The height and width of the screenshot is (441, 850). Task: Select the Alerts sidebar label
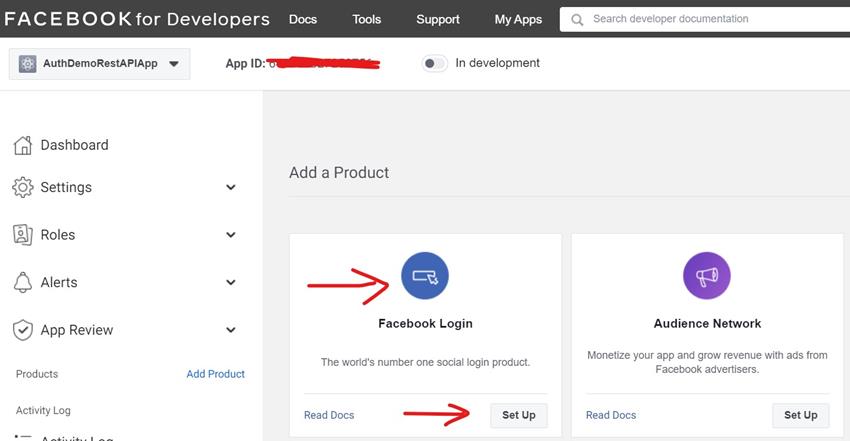pos(59,282)
